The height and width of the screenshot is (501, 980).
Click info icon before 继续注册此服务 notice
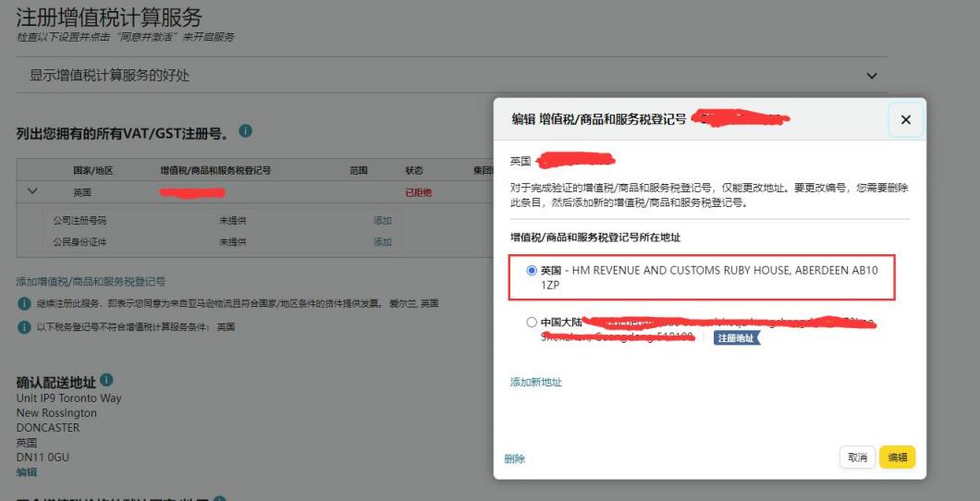coord(24,303)
